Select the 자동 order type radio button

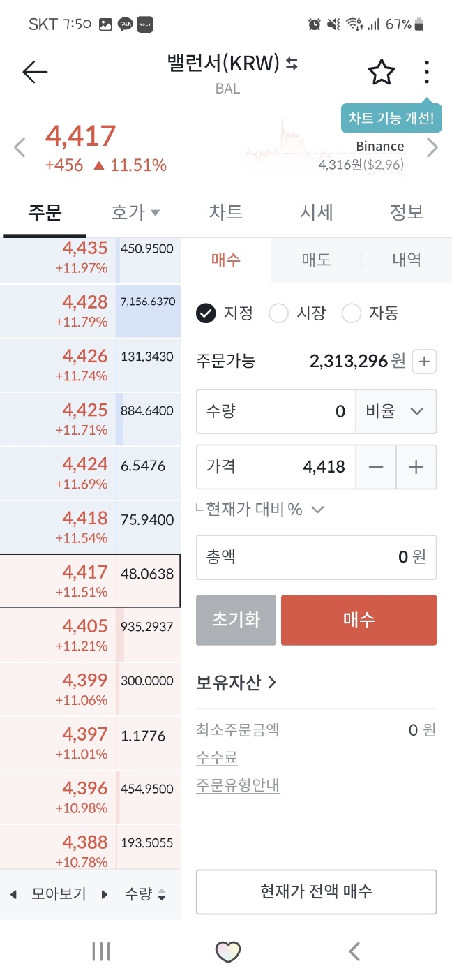click(x=352, y=313)
